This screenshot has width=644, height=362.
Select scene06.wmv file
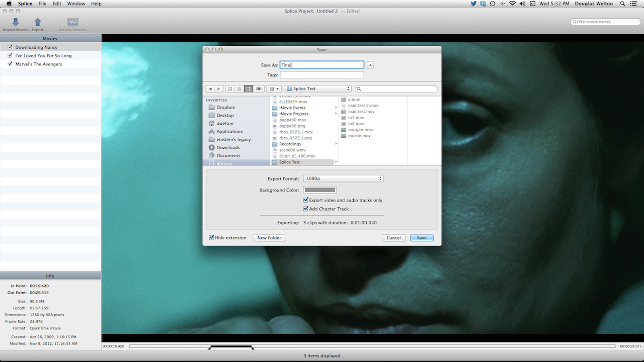(292, 150)
